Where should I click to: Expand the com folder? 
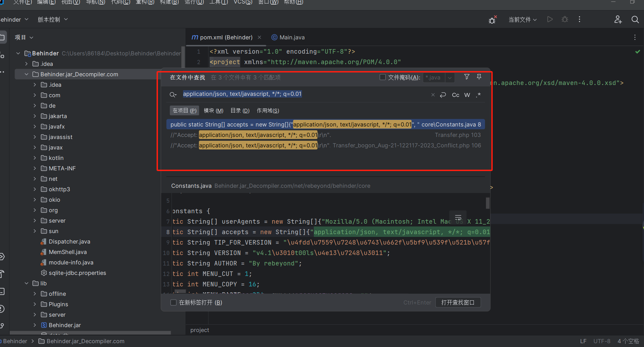(x=35, y=95)
